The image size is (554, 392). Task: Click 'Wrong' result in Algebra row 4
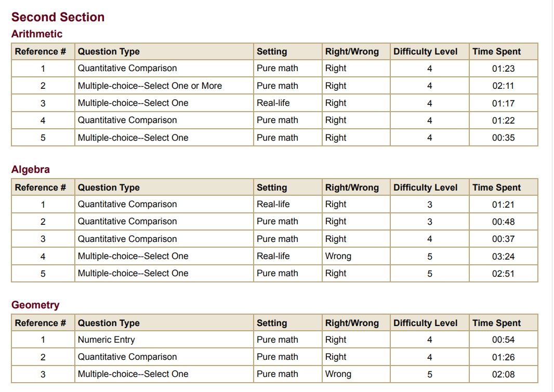pyautogui.click(x=338, y=256)
